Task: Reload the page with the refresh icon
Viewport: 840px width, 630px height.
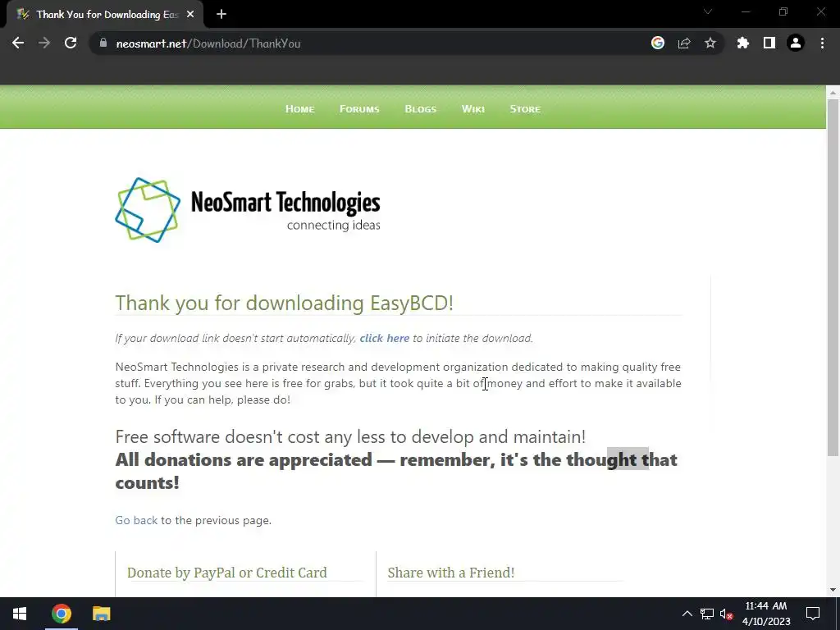Action: pyautogui.click(x=71, y=43)
